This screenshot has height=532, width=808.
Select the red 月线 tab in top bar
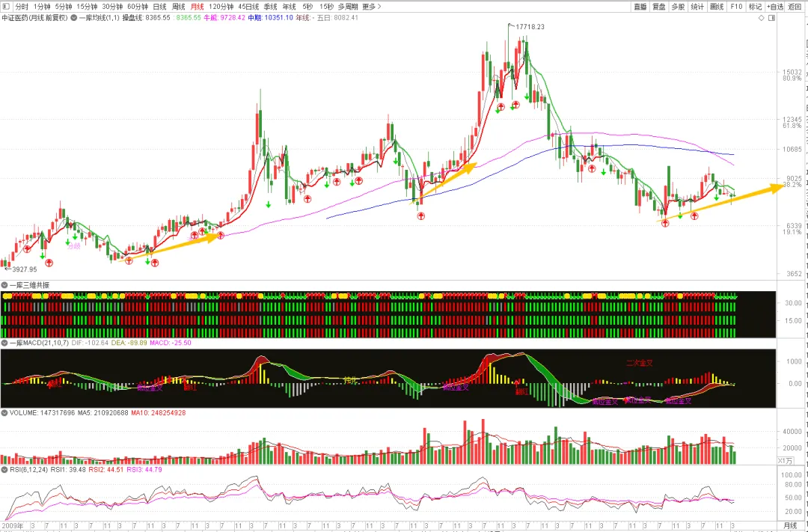(x=197, y=7)
